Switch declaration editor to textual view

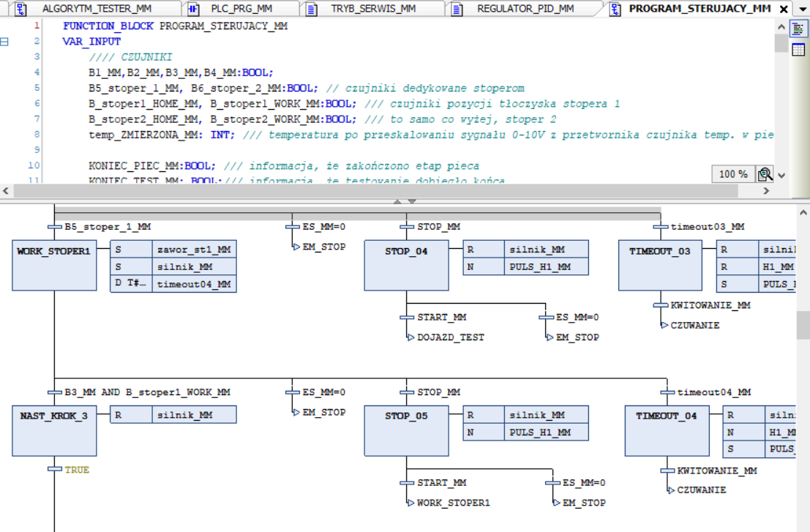798,29
